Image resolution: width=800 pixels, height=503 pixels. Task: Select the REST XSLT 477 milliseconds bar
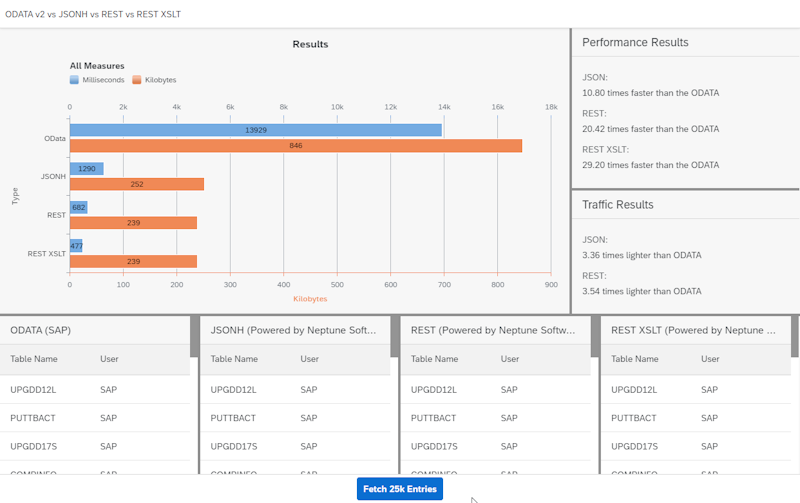[76, 246]
